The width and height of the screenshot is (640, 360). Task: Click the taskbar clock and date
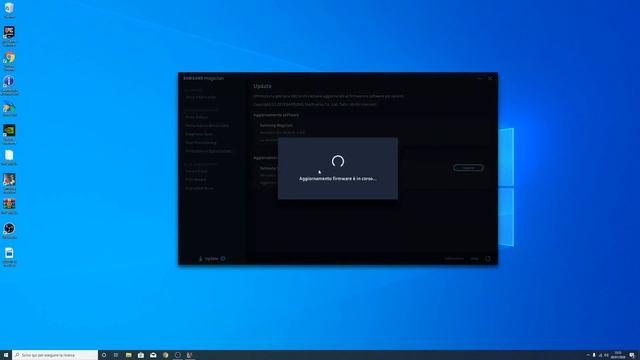(x=618, y=355)
